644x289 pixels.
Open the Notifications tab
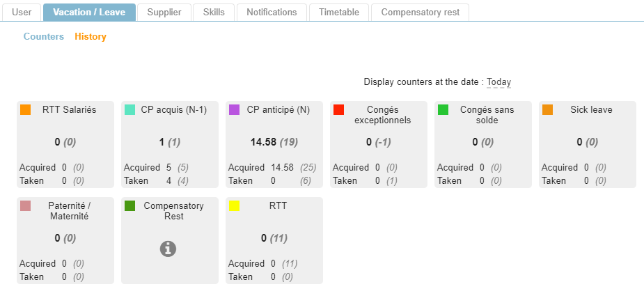click(x=272, y=13)
